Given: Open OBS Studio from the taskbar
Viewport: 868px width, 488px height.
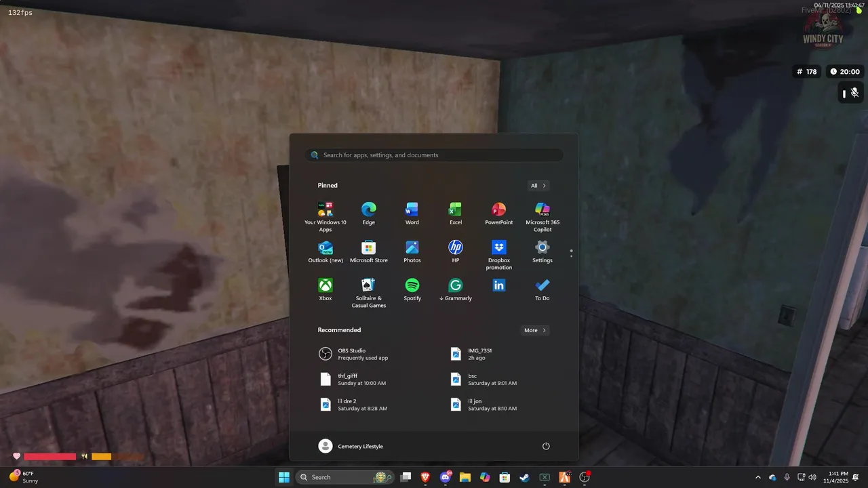Looking at the screenshot, I should tap(585, 477).
